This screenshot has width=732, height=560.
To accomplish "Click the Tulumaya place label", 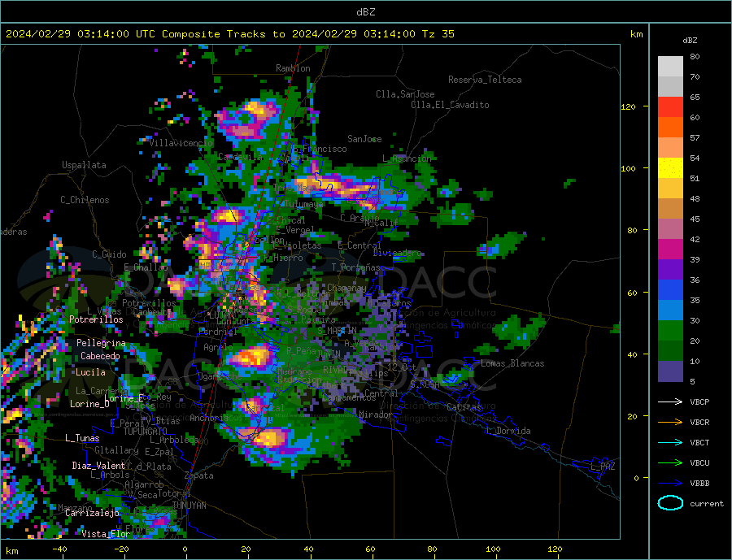I will point(303,204).
